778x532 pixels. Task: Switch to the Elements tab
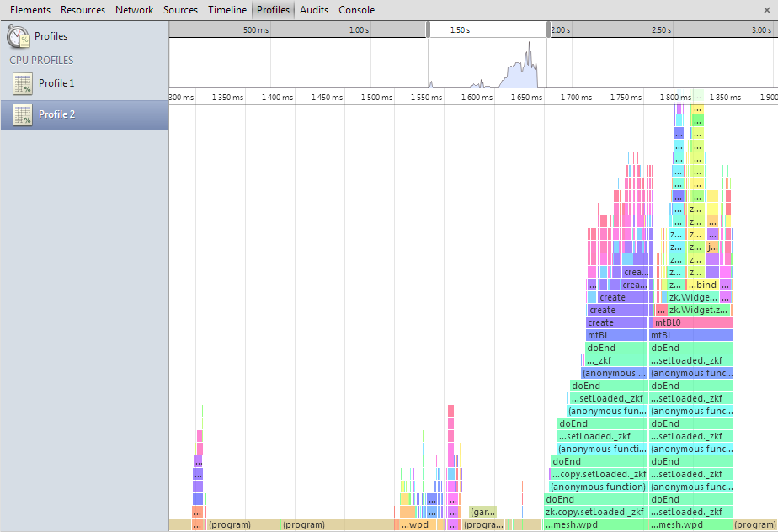[30, 10]
